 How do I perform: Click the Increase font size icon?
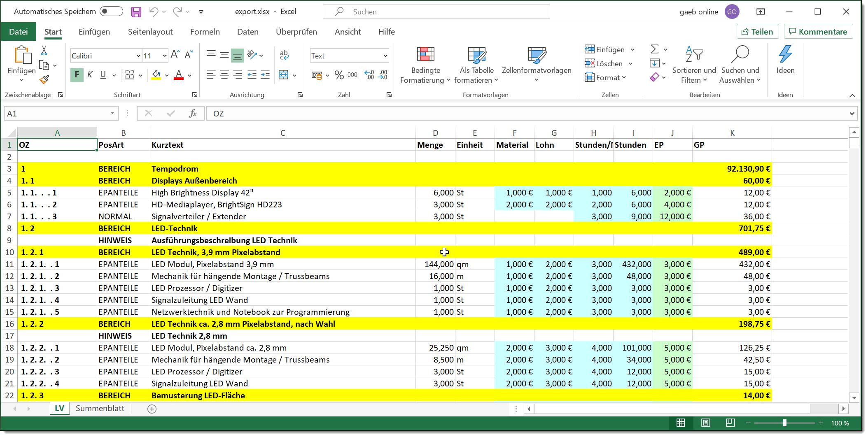click(x=175, y=55)
